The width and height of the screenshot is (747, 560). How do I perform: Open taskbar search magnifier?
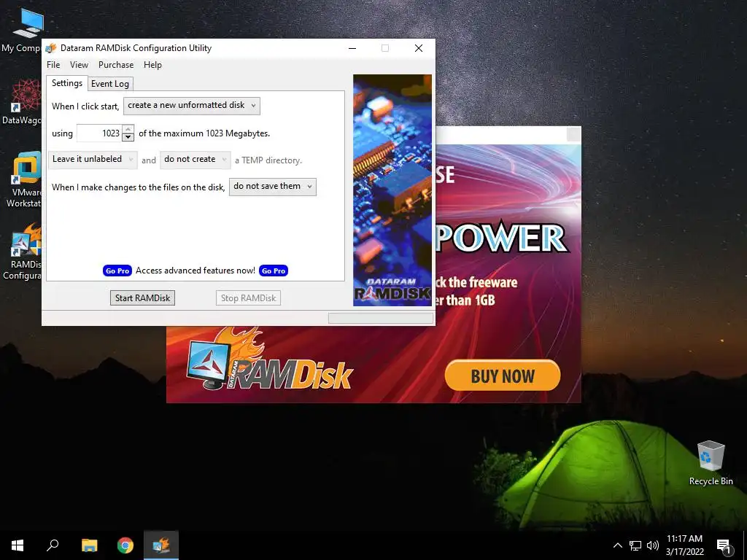pyautogui.click(x=53, y=545)
